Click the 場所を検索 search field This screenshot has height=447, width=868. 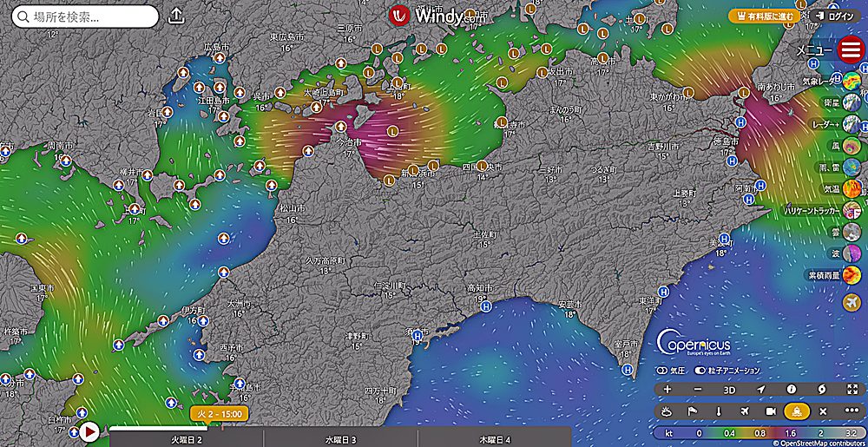tap(87, 16)
